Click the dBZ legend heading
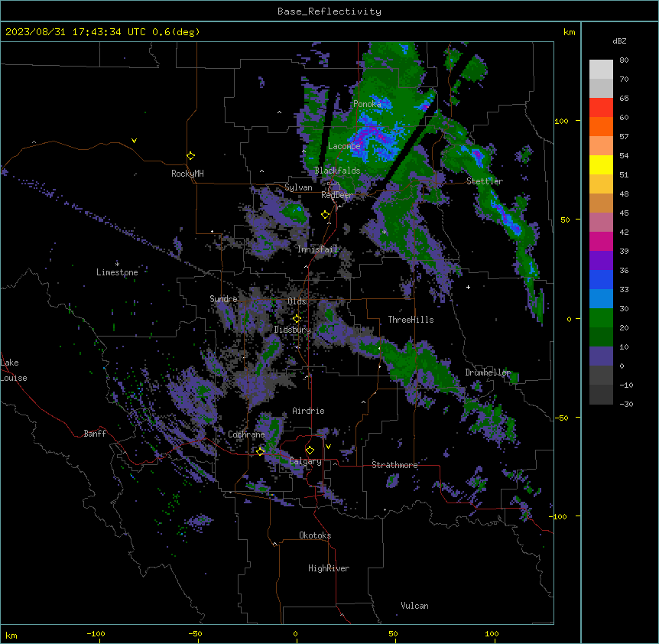 pos(619,41)
